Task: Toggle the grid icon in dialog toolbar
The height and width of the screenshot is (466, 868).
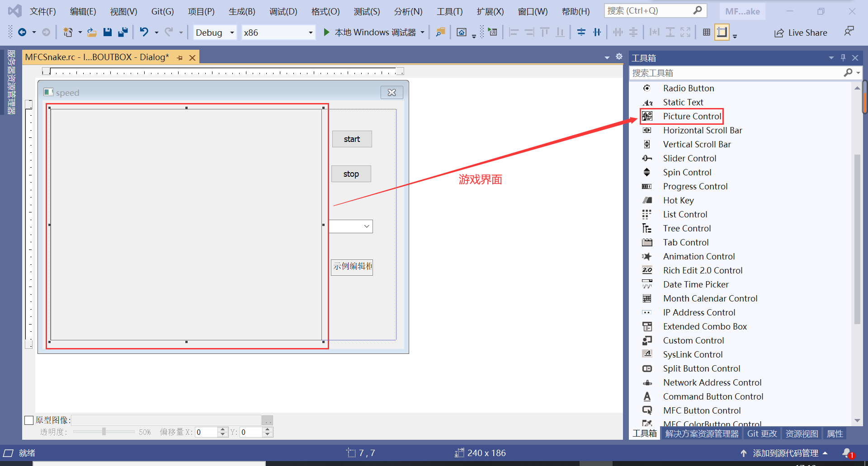Action: [x=706, y=32]
